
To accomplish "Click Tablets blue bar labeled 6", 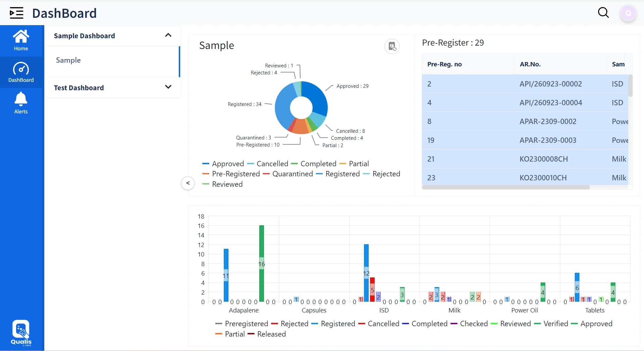I will tap(577, 287).
